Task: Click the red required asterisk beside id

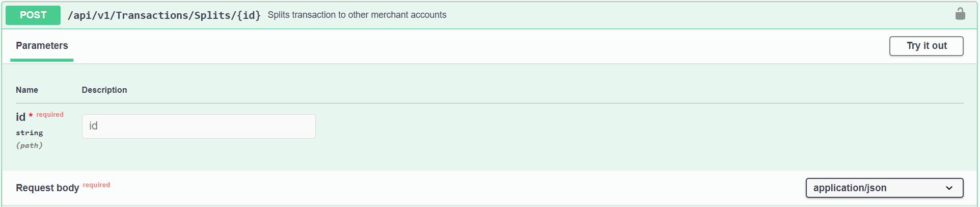Action: coord(31,116)
